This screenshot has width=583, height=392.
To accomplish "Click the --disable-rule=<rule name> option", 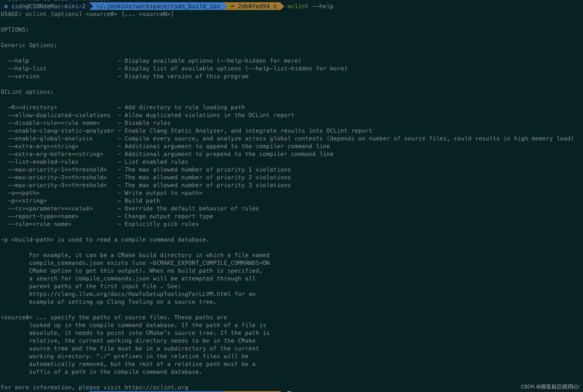I will [x=54, y=123].
